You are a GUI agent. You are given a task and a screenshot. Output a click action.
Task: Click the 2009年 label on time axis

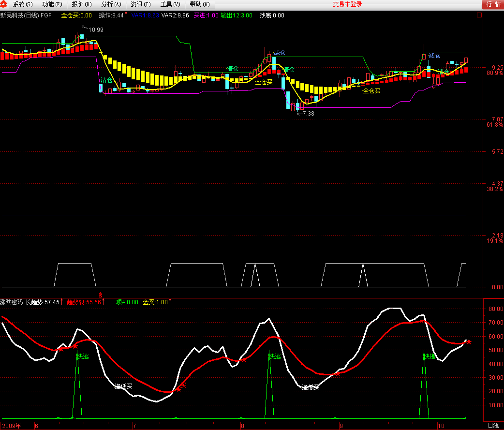coord(11,426)
